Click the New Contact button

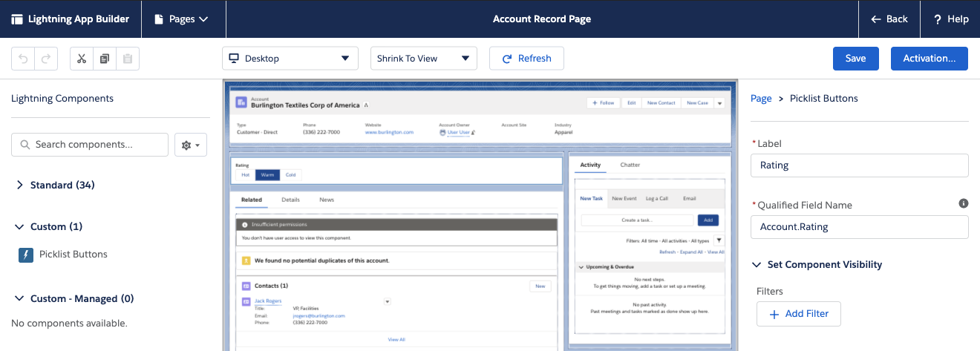click(661, 103)
